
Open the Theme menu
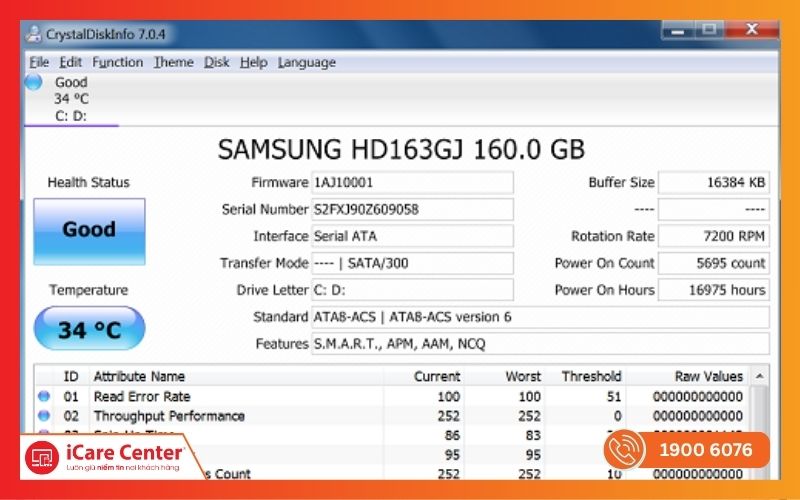tap(173, 62)
